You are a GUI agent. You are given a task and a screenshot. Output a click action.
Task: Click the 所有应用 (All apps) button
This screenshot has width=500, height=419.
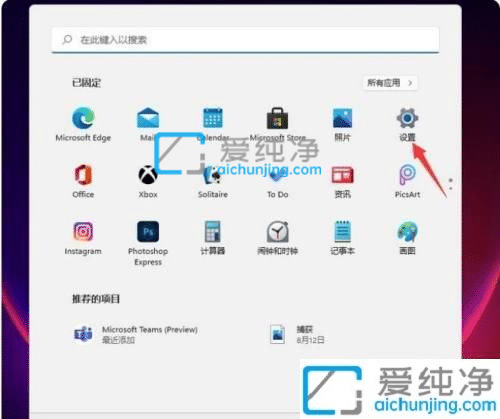tap(390, 83)
